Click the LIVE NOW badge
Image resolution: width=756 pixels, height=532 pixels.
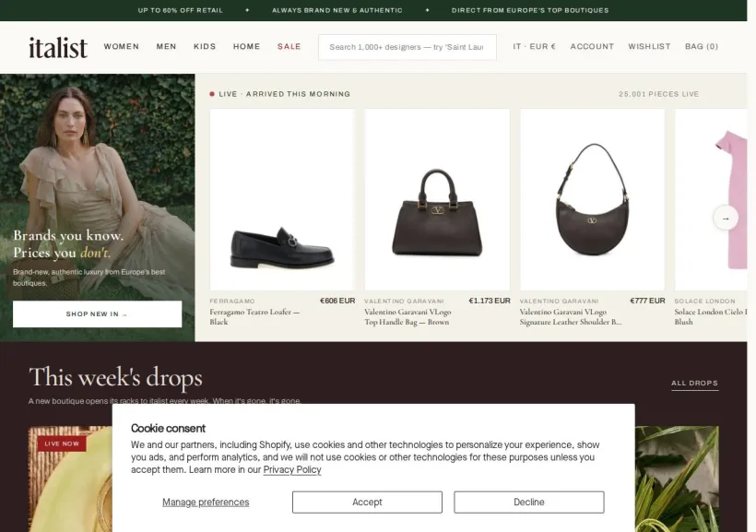62,443
